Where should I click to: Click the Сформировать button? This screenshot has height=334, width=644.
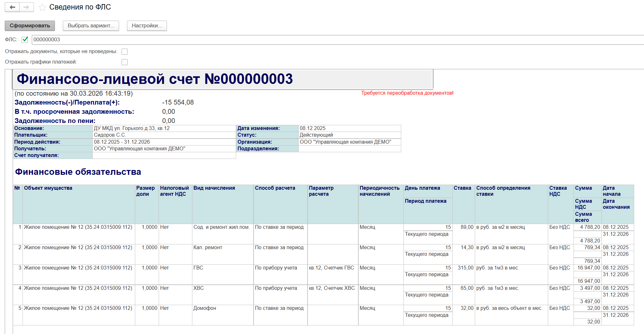[x=30, y=26]
